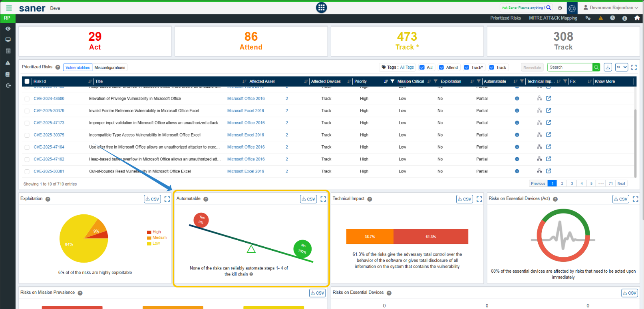
Task: Click the orange 38.7% Technical Impact bar segment
Action: click(x=370, y=236)
